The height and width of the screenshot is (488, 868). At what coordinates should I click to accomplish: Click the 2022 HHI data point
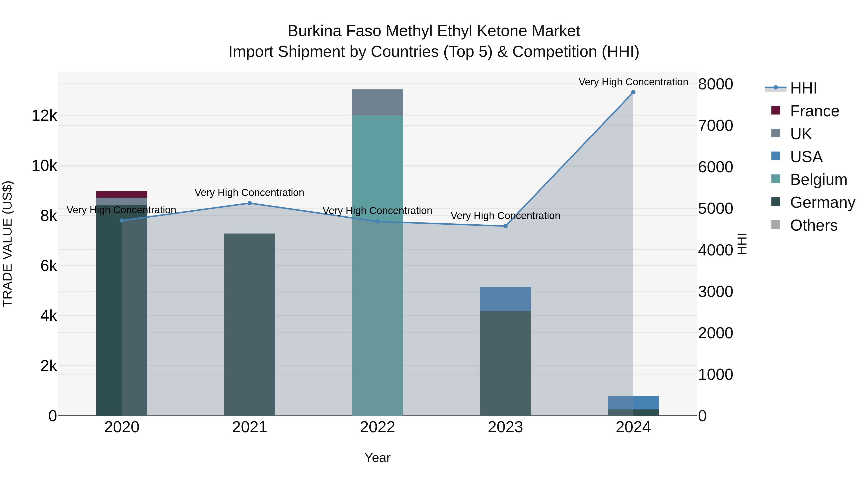[x=377, y=222]
